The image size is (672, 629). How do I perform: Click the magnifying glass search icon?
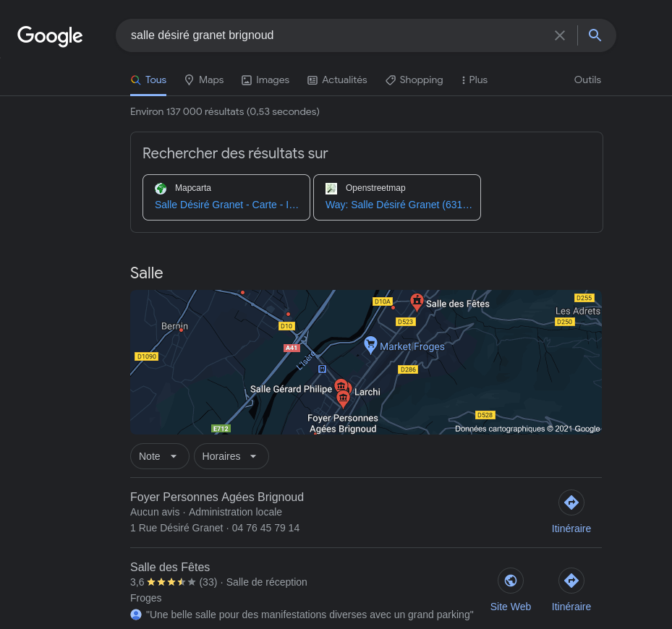click(595, 35)
